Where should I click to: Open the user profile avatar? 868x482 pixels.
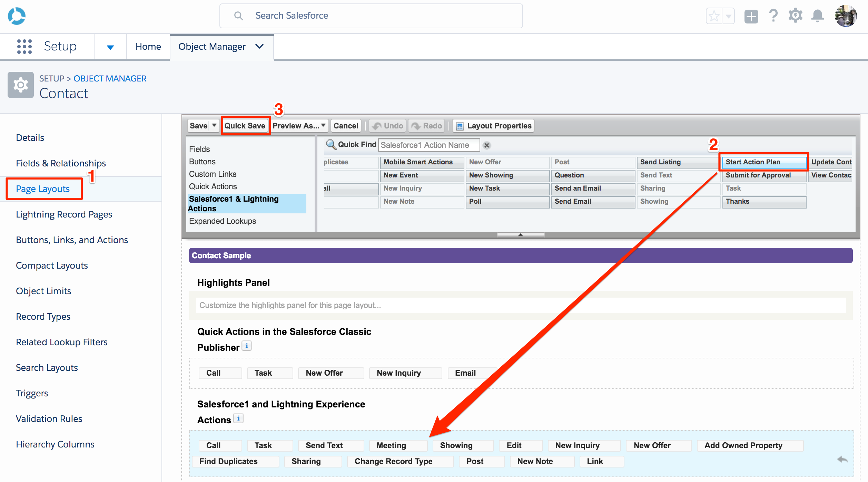click(846, 16)
